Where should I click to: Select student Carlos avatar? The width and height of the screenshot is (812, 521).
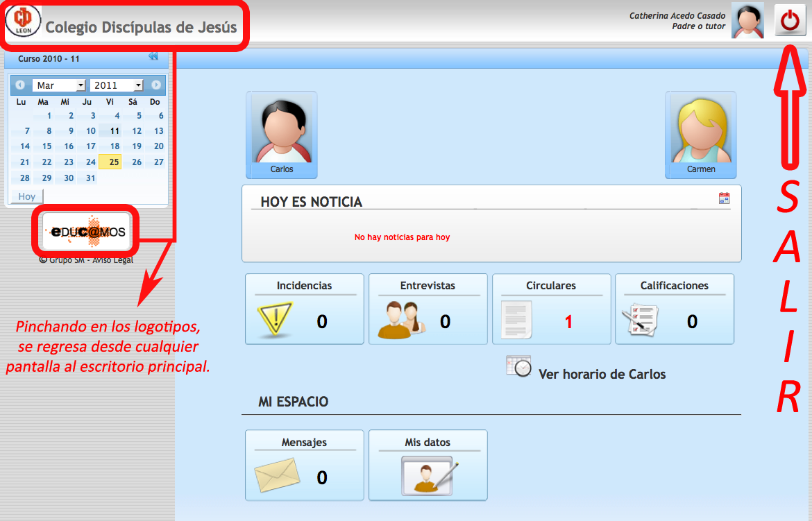[x=282, y=135]
